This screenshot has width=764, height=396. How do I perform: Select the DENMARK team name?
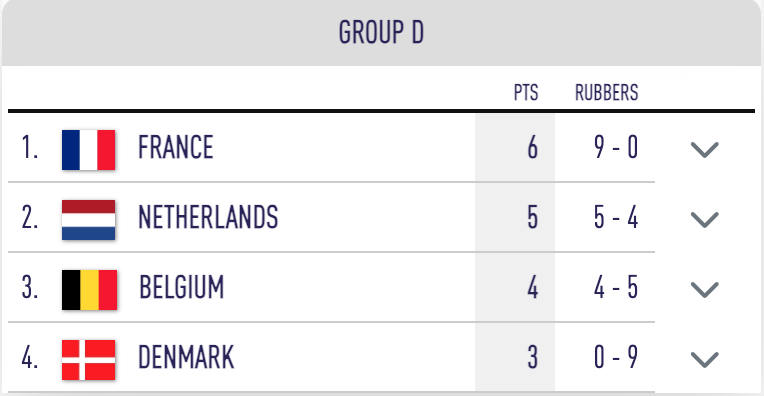pos(186,358)
